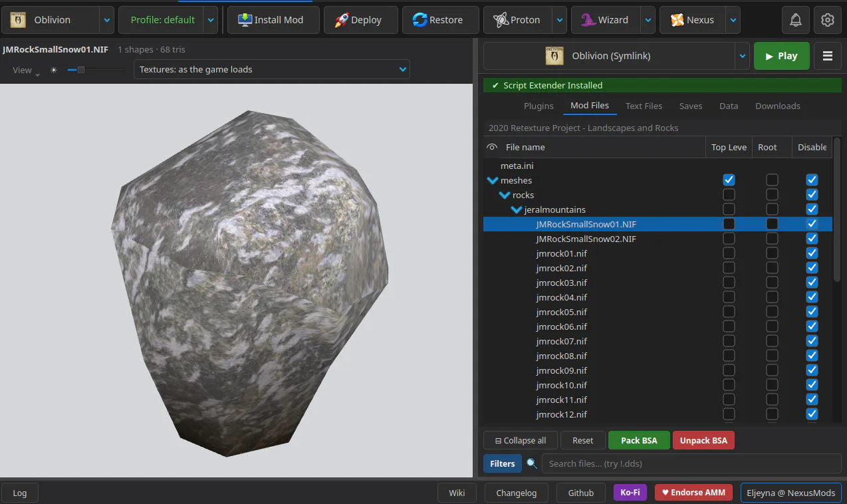The width and height of the screenshot is (847, 504).
Task: Click the Proton button
Action: (517, 20)
